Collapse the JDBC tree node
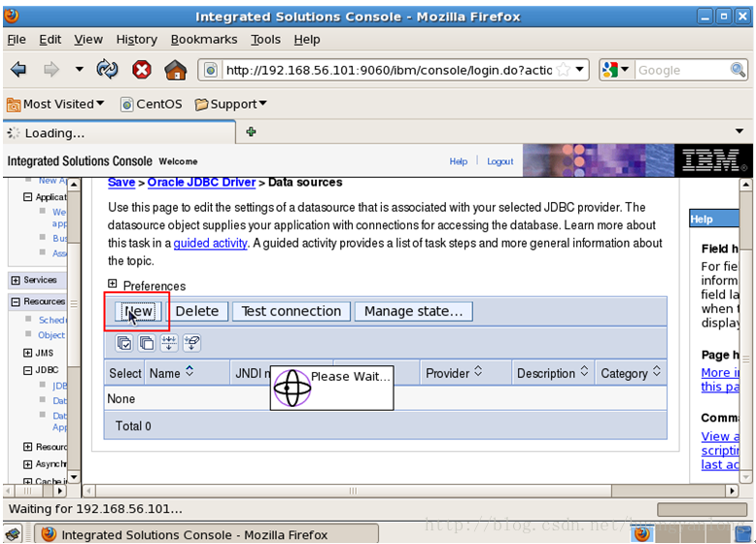This screenshot has height=544, width=756. pyautogui.click(x=27, y=370)
